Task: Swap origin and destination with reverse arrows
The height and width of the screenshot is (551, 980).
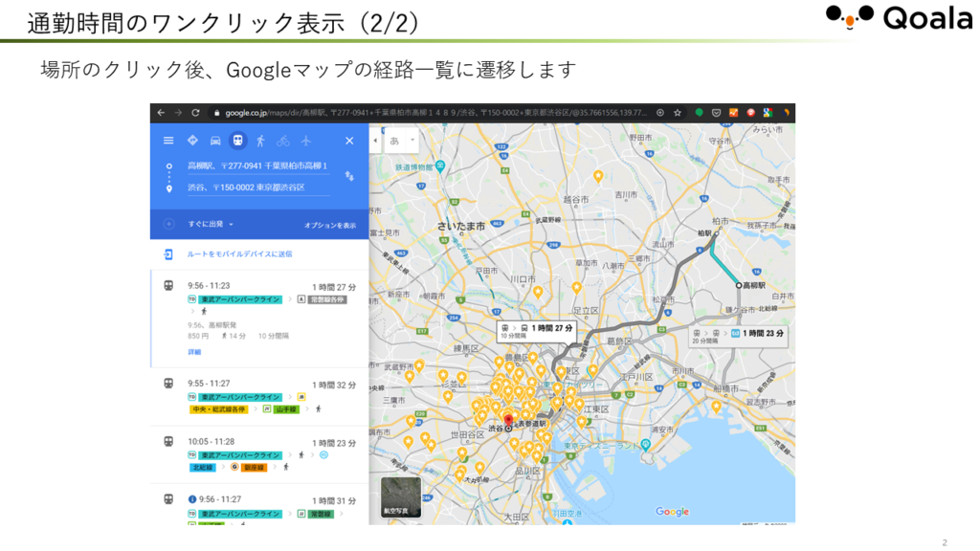Action: (349, 176)
